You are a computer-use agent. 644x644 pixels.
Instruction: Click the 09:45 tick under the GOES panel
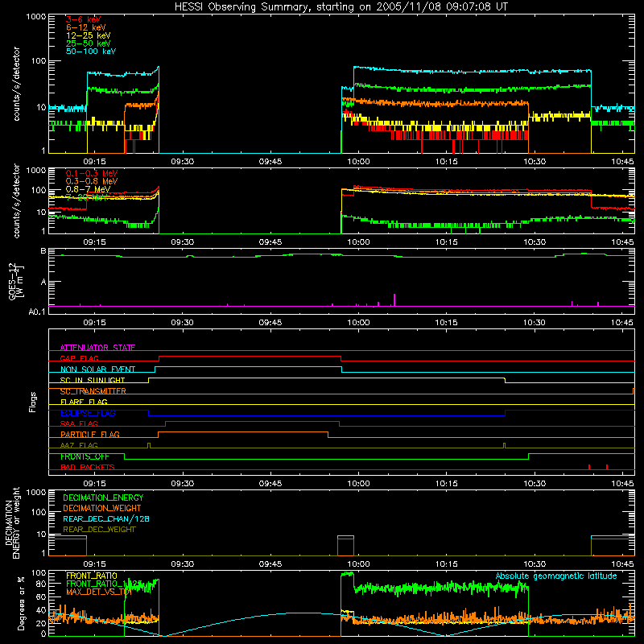pos(270,323)
